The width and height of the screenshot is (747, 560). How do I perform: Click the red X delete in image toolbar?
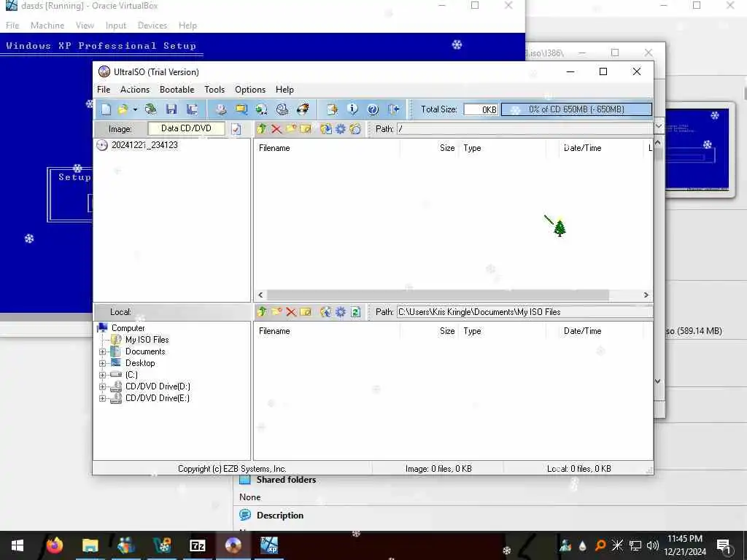pos(276,128)
